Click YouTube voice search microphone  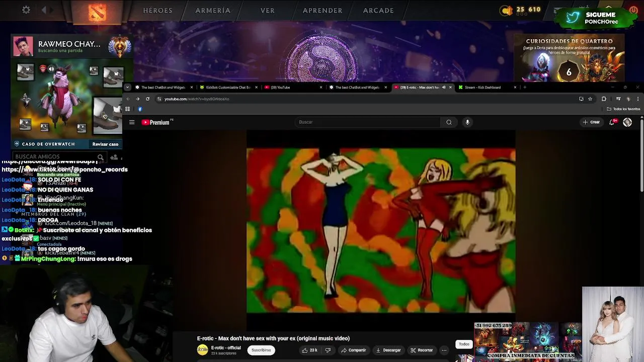click(x=467, y=122)
